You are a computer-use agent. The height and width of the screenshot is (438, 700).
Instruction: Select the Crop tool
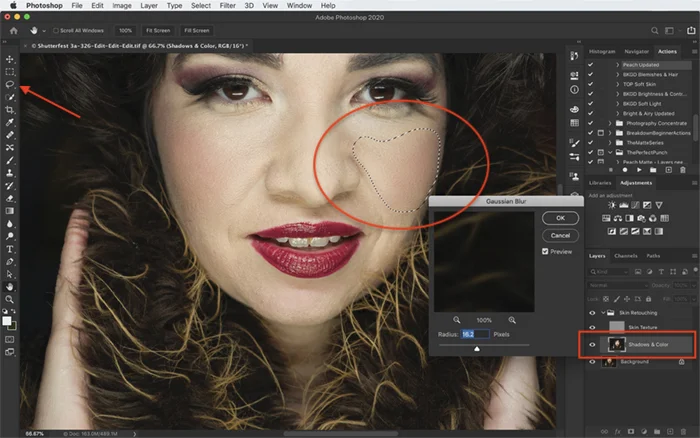(x=10, y=109)
